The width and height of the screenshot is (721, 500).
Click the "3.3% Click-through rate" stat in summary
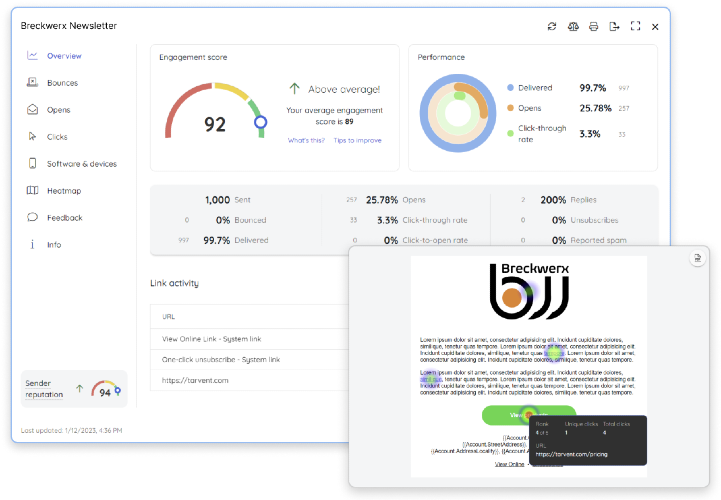(x=422, y=220)
